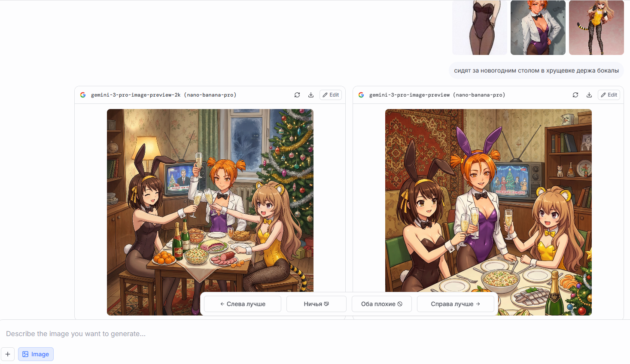This screenshot has height=364, width=630.
Task: Vote 'Оба плохие' both bad
Action: (x=382, y=304)
